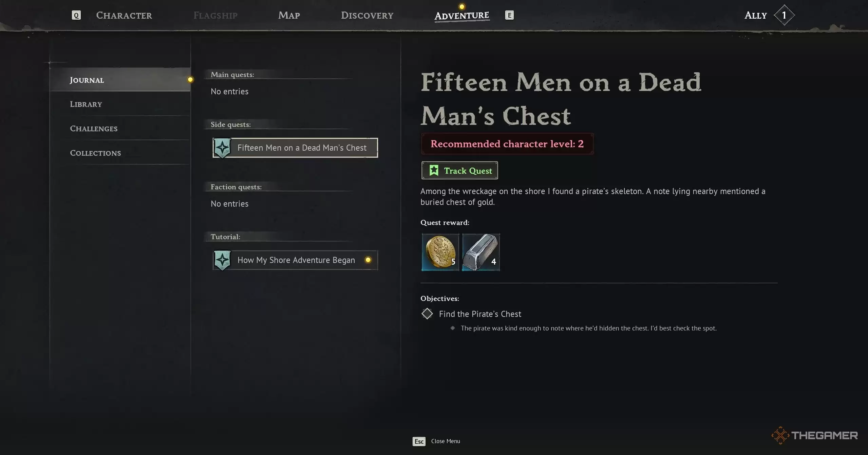Open the Discovery tab
This screenshot has height=455, width=868.
click(367, 15)
